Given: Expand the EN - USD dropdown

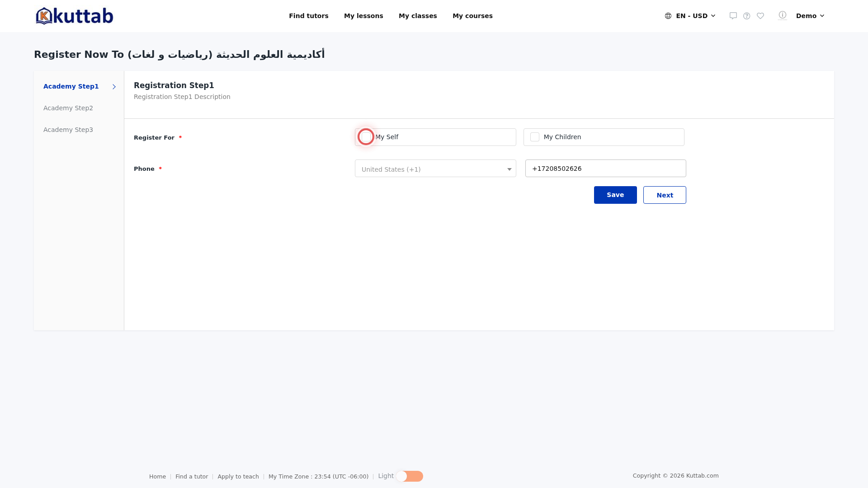Looking at the screenshot, I should (695, 16).
